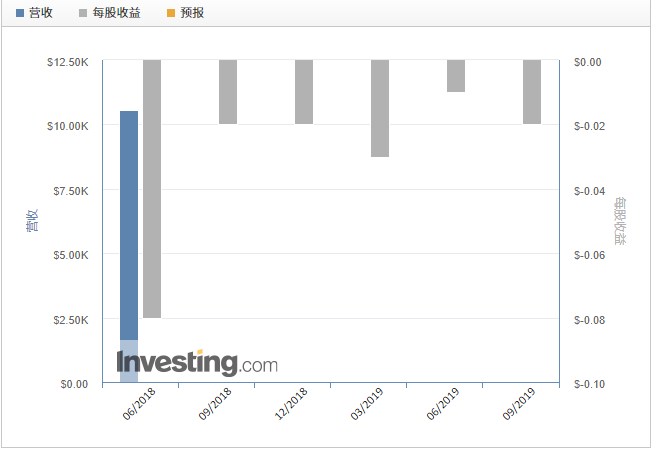Select the short gray EPS bar for 06/2019

456,76
